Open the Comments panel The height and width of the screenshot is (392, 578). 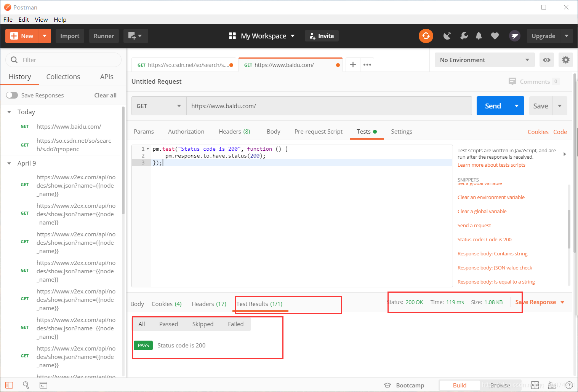pyautogui.click(x=533, y=81)
